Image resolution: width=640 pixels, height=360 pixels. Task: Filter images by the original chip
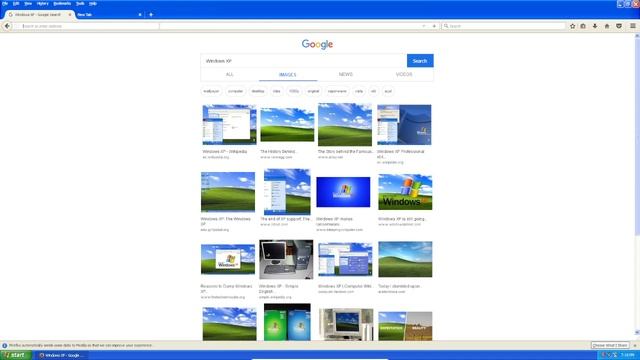[x=313, y=91]
